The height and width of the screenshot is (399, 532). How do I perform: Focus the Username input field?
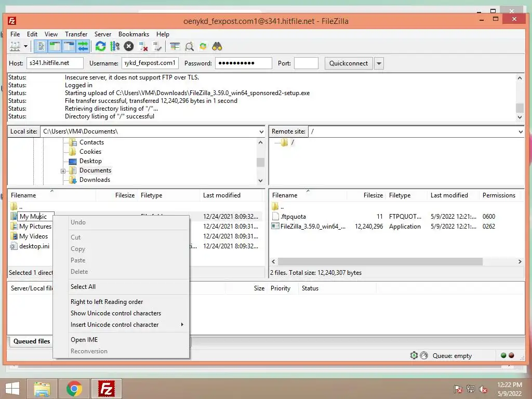click(x=150, y=63)
